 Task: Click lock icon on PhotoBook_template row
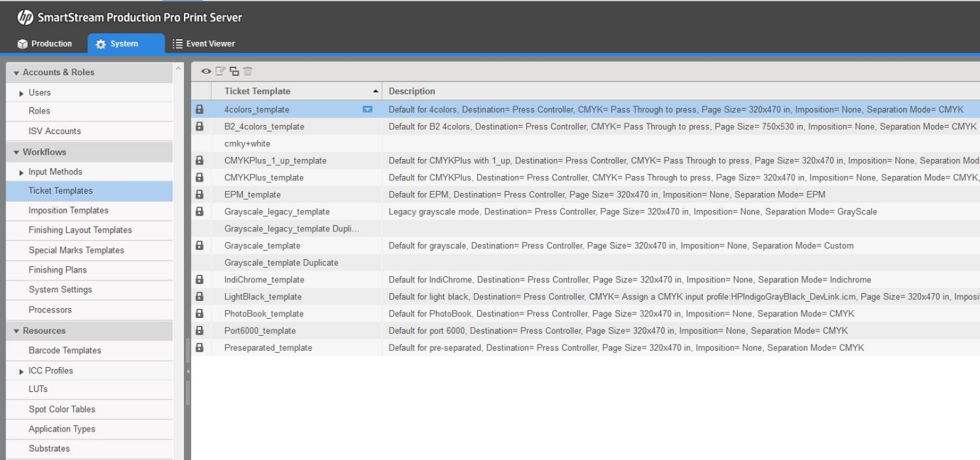(200, 314)
